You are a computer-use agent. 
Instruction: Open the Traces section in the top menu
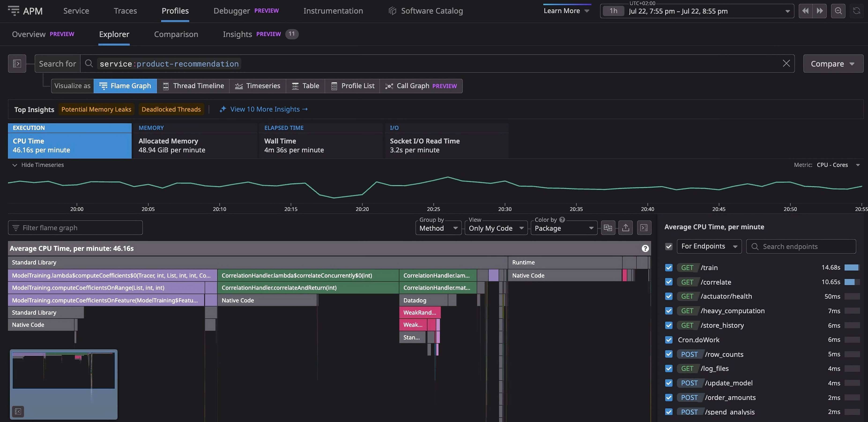[x=125, y=11]
